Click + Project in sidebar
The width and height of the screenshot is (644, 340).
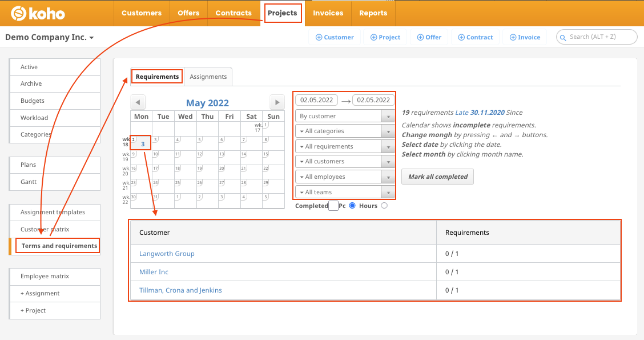(55, 310)
